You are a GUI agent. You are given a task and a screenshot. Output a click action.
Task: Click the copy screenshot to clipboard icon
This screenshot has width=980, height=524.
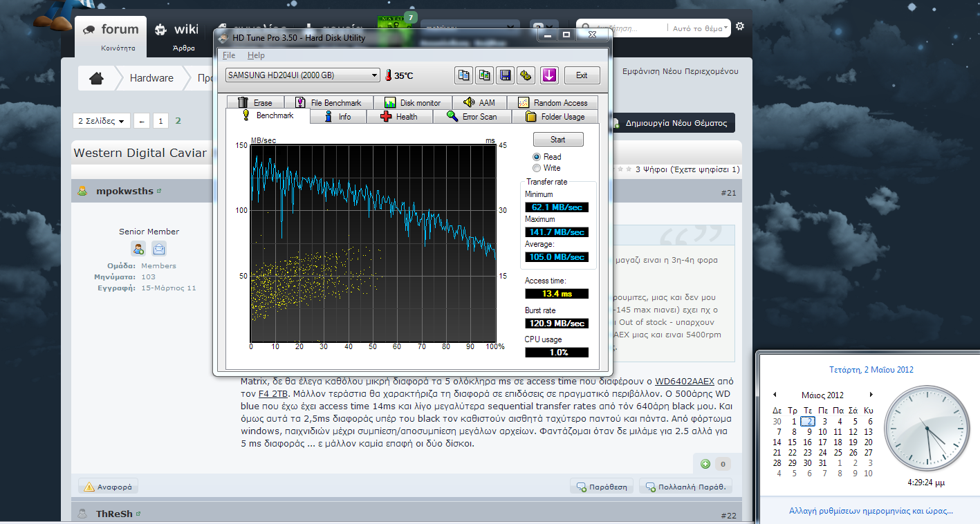[485, 75]
